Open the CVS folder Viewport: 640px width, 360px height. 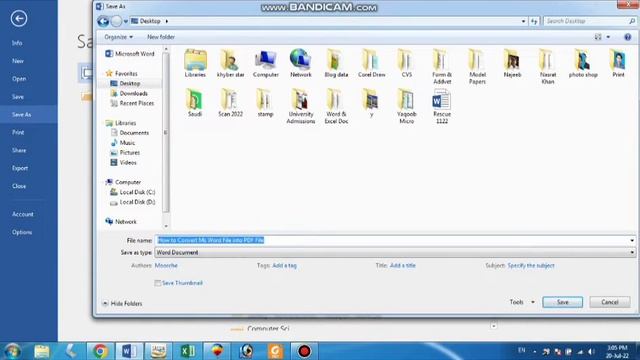click(407, 63)
